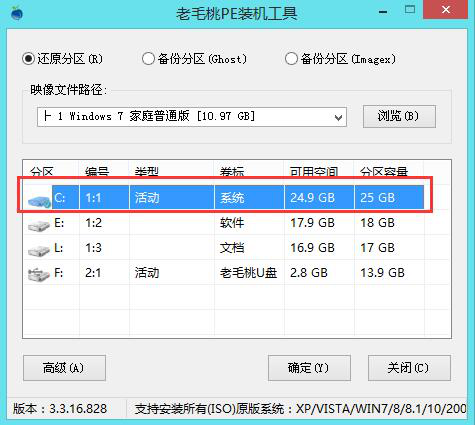Image resolution: width=475 pixels, height=425 pixels.
Task: Click partition number 1:2 cell
Action: pyautogui.click(x=94, y=223)
